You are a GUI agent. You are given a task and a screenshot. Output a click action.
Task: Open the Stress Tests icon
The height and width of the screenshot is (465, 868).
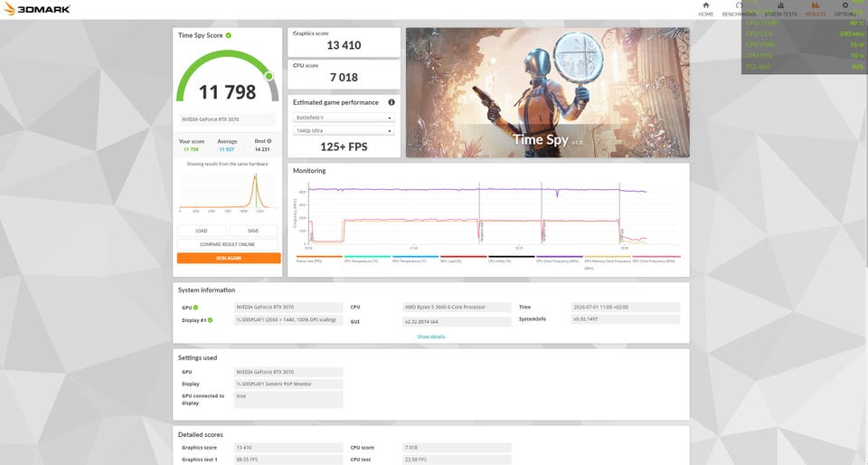(780, 5)
